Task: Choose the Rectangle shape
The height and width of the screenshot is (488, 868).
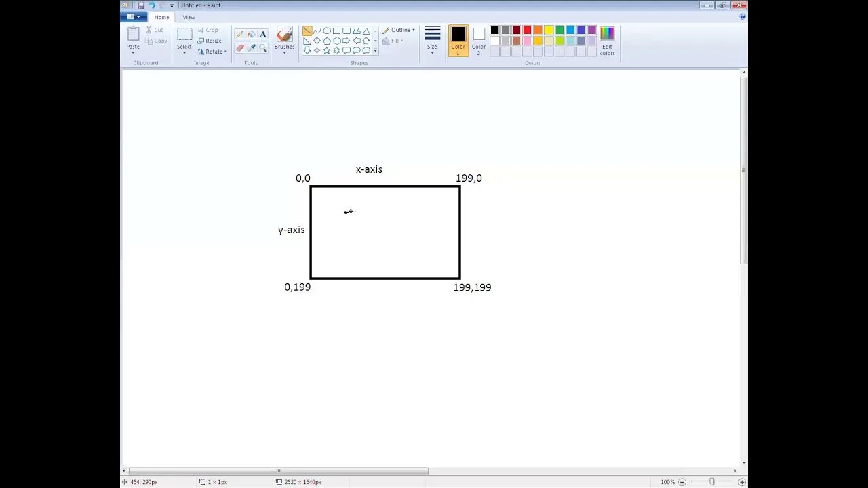Action: point(336,30)
